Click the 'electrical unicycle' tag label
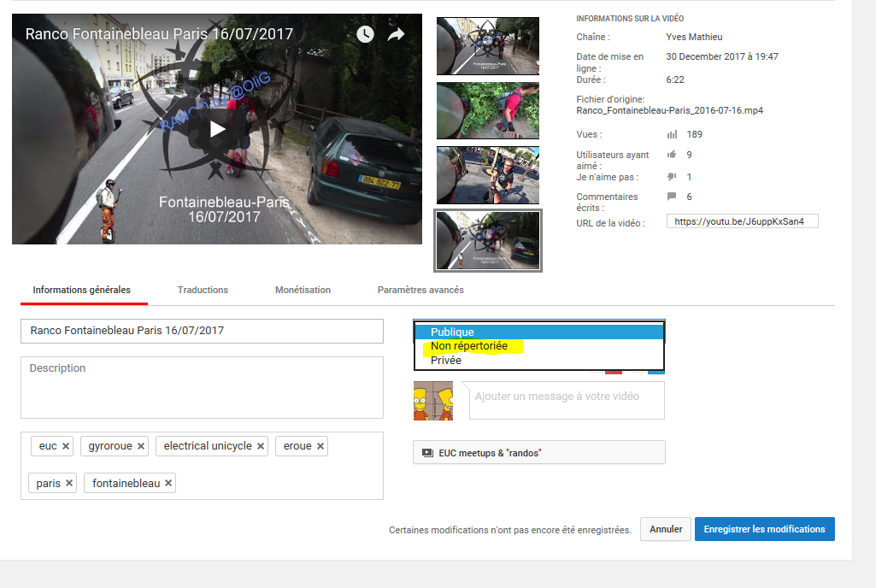Screen dimensions: 876x588 (x=208, y=446)
